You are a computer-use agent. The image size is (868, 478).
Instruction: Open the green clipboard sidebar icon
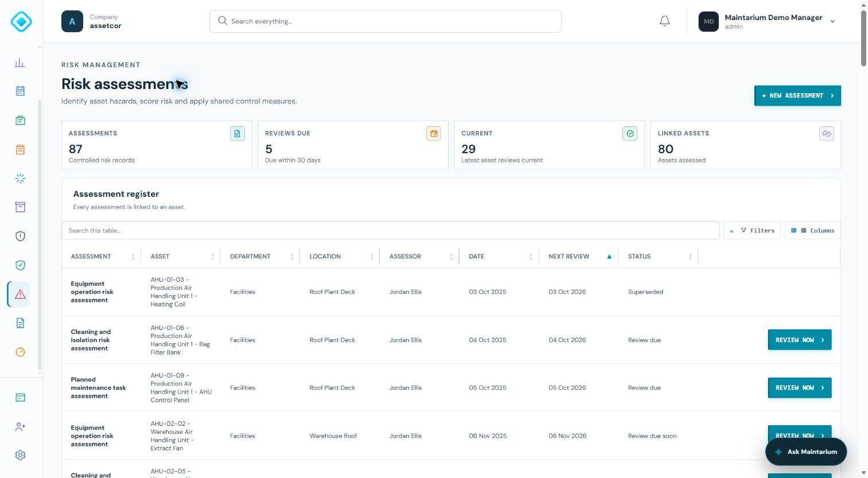point(20,121)
